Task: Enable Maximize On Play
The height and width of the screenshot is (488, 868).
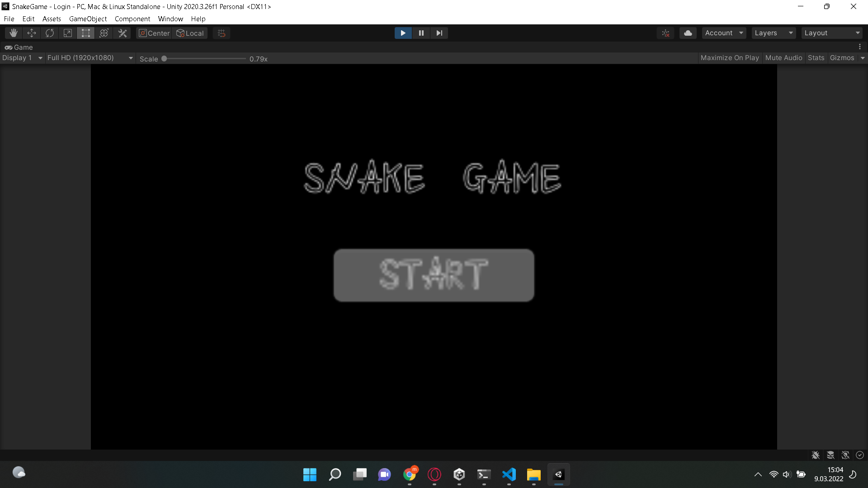Action: (730, 58)
